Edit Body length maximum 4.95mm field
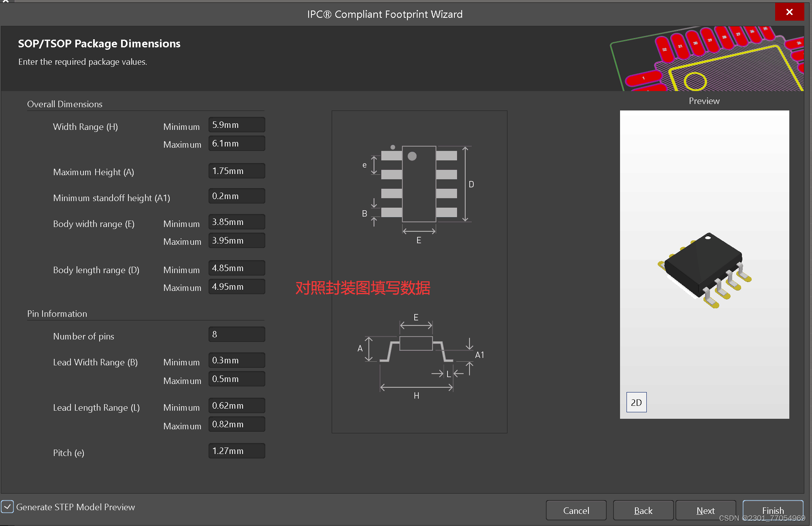The image size is (812, 526). pyautogui.click(x=237, y=287)
